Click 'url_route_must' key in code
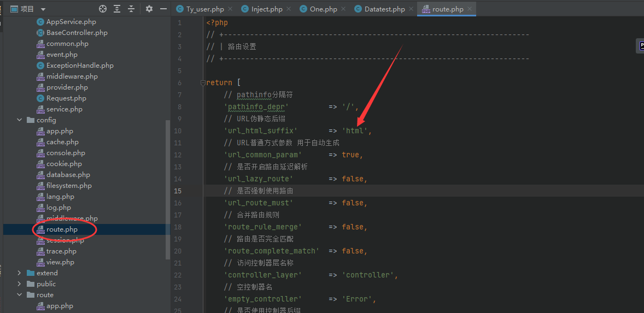 (259, 203)
